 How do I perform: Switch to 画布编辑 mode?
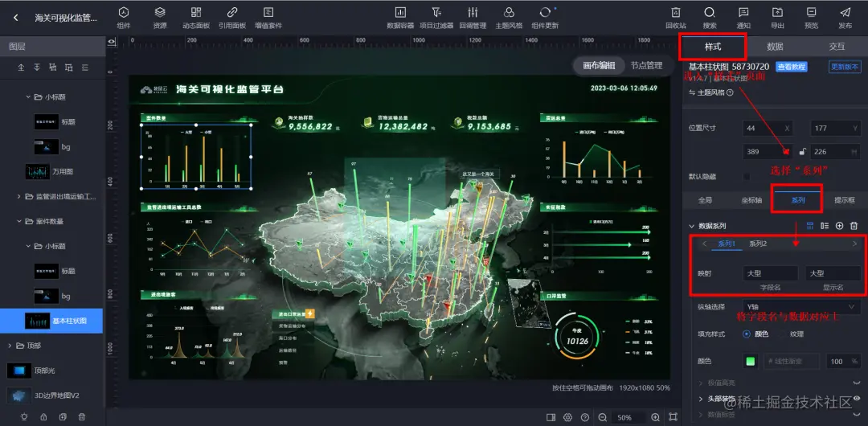(x=599, y=65)
